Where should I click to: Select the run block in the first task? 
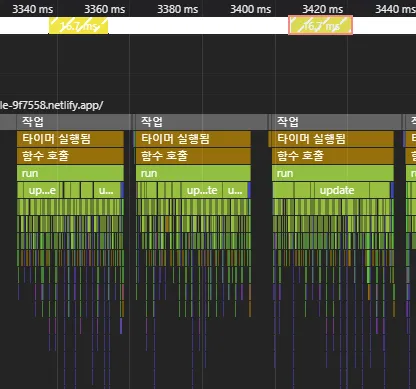pos(70,173)
